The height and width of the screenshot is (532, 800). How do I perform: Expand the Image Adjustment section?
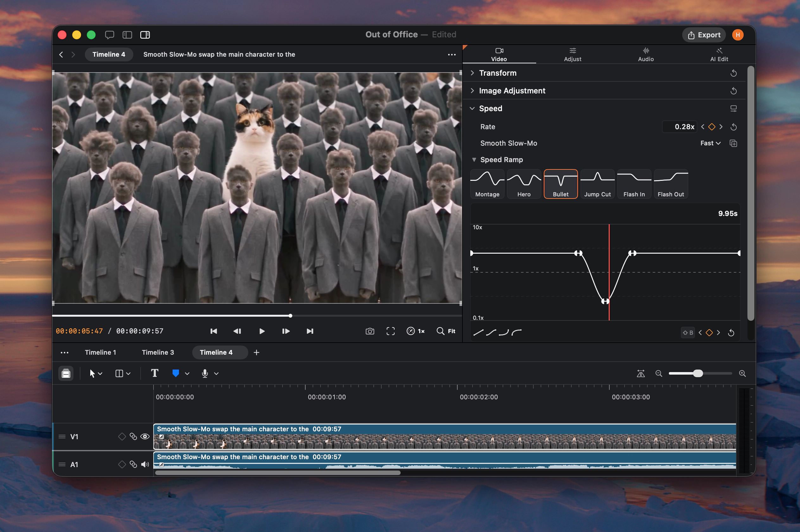[x=472, y=91]
